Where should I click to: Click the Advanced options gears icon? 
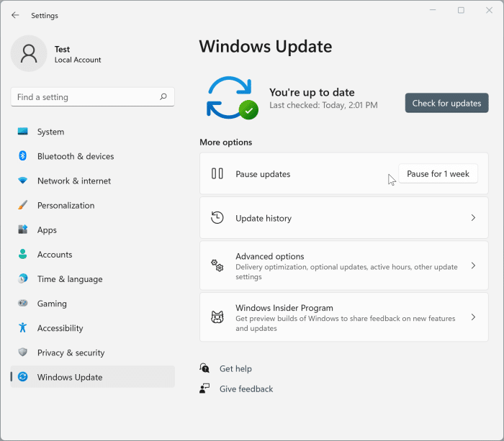tap(217, 265)
